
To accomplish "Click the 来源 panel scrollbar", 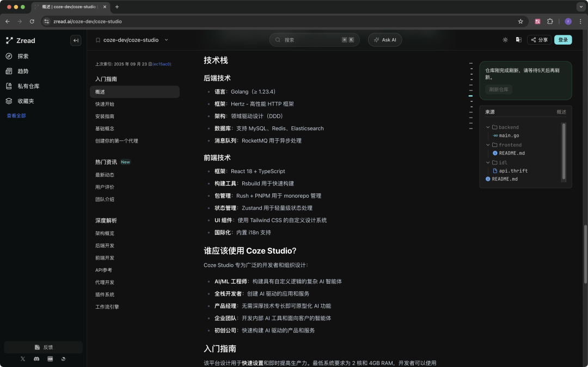I will point(563,151).
